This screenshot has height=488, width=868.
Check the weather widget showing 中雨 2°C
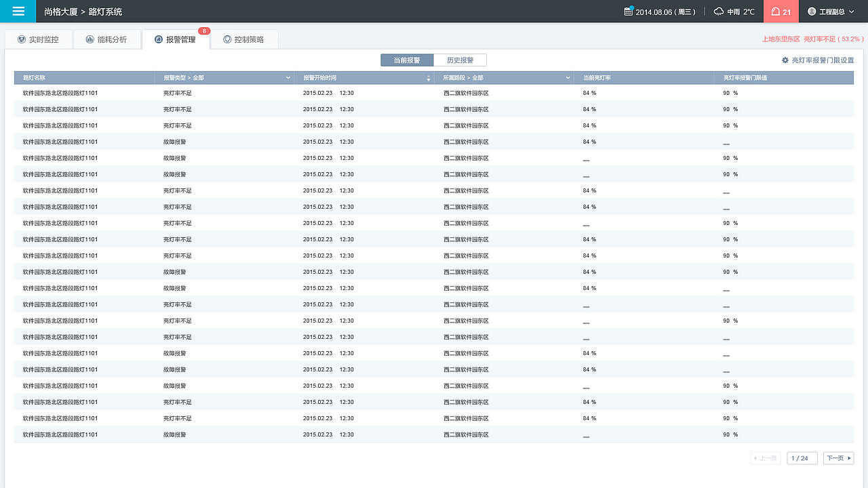[x=734, y=12]
